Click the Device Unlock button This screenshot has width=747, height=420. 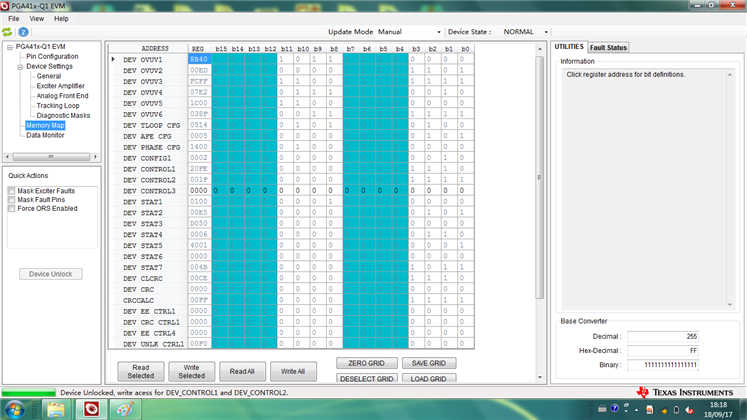pyautogui.click(x=50, y=274)
